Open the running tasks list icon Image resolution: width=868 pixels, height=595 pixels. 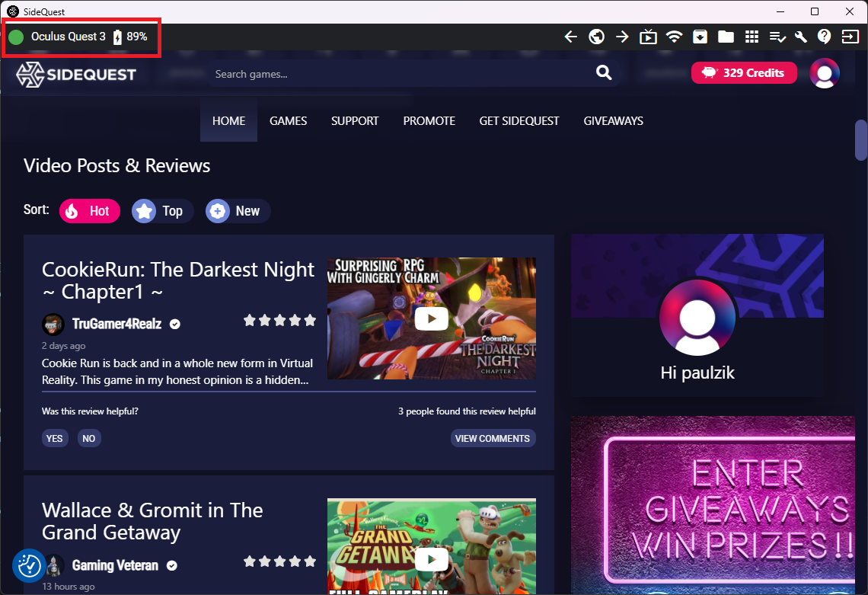point(777,37)
